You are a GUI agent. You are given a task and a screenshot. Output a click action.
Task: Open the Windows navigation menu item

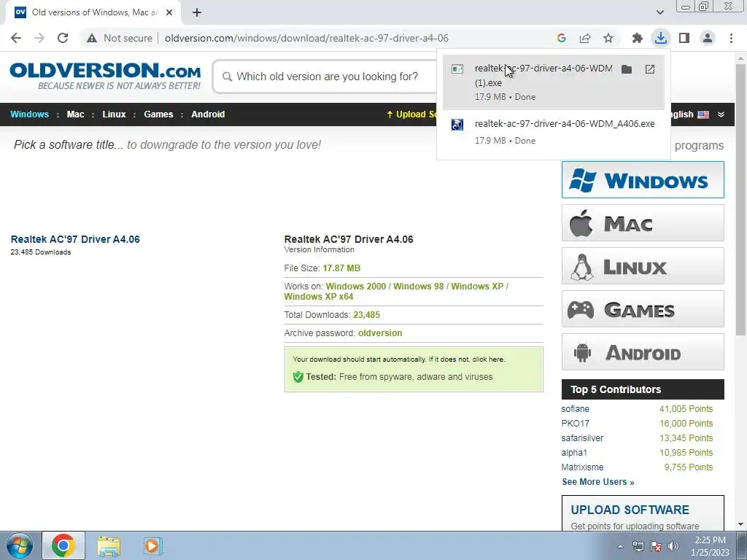[29, 114]
